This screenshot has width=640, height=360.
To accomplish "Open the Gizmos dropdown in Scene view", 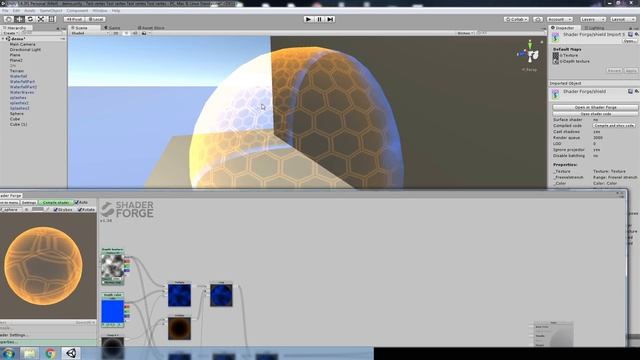I will coord(465,33).
